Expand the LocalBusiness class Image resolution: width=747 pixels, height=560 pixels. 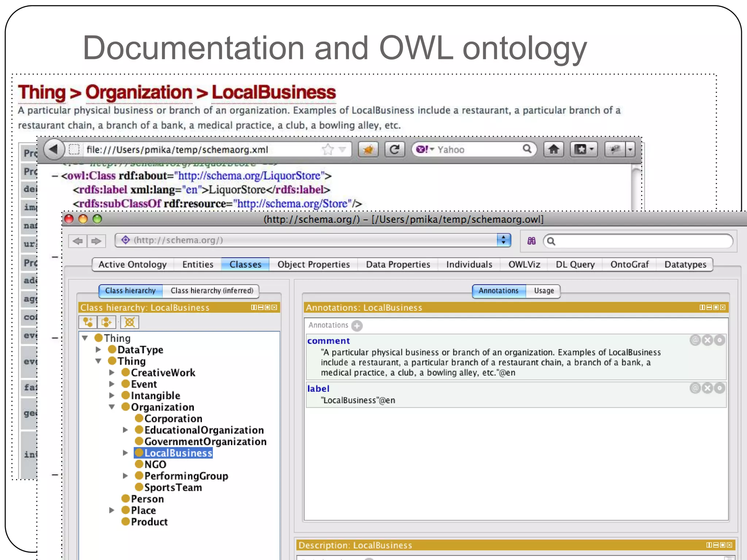point(125,453)
